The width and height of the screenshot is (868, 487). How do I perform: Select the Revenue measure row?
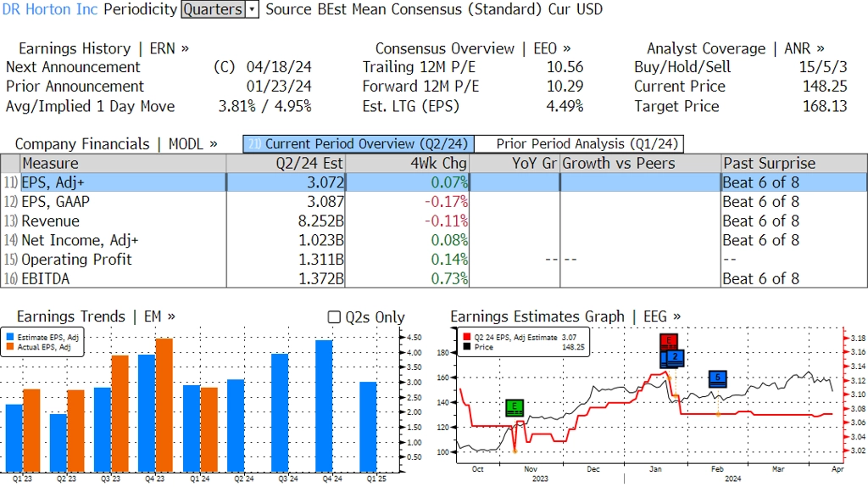pyautogui.click(x=434, y=221)
